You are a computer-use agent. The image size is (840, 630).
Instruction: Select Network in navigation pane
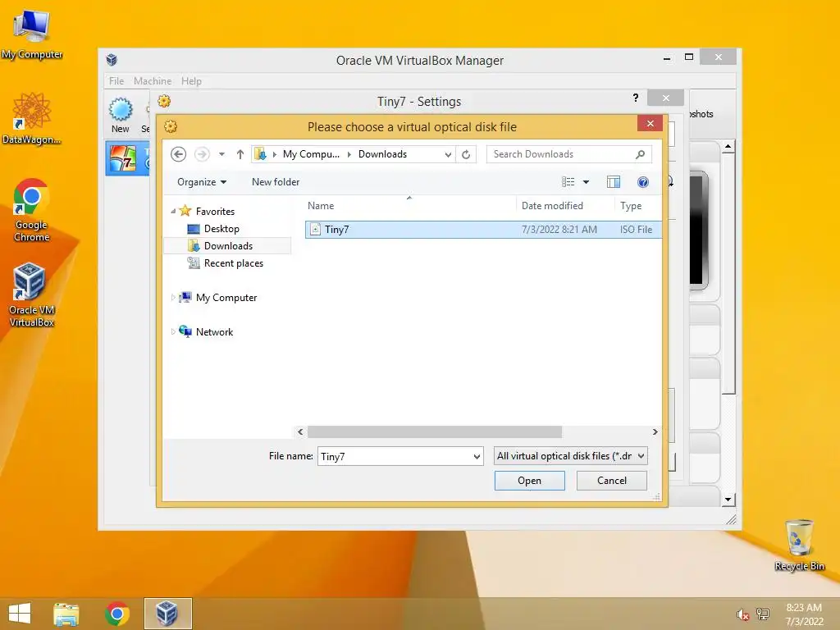coord(214,332)
